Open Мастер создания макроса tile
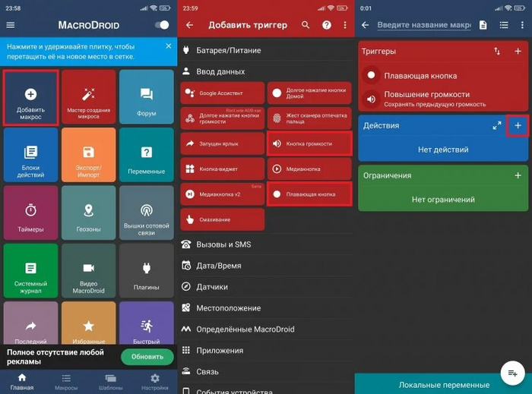 click(88, 97)
